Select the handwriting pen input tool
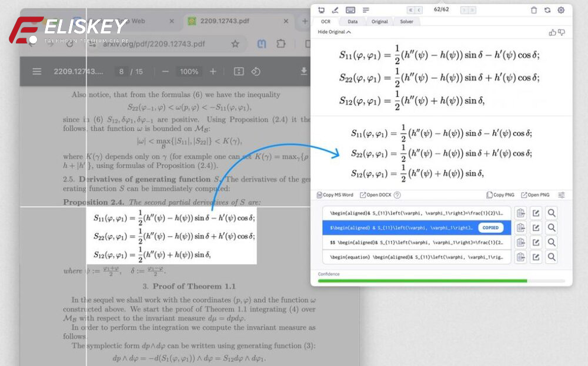588x366 pixels. pyautogui.click(x=334, y=10)
